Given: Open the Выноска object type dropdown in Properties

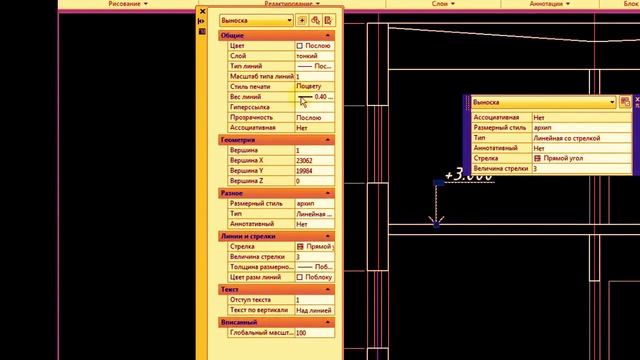Looking at the screenshot, I should [x=256, y=20].
